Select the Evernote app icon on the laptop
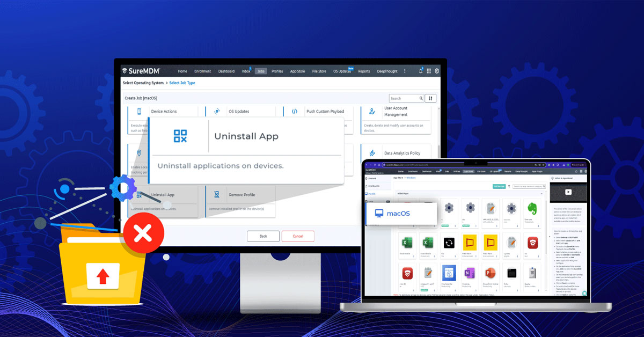Screen dimensions: 644x337 (x=532, y=208)
